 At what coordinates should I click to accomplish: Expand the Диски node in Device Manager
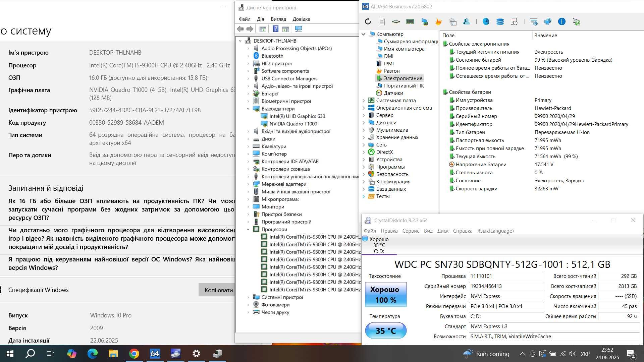pyautogui.click(x=248, y=139)
